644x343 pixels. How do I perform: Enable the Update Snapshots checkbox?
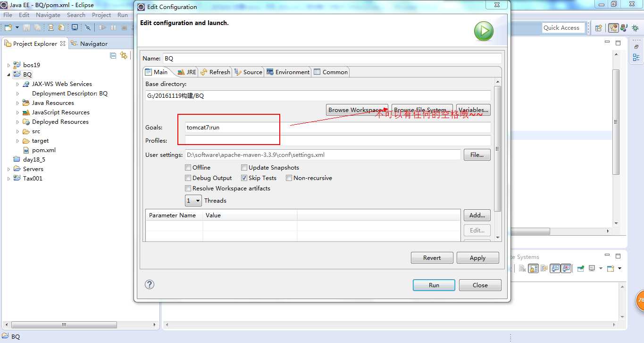tap(244, 167)
